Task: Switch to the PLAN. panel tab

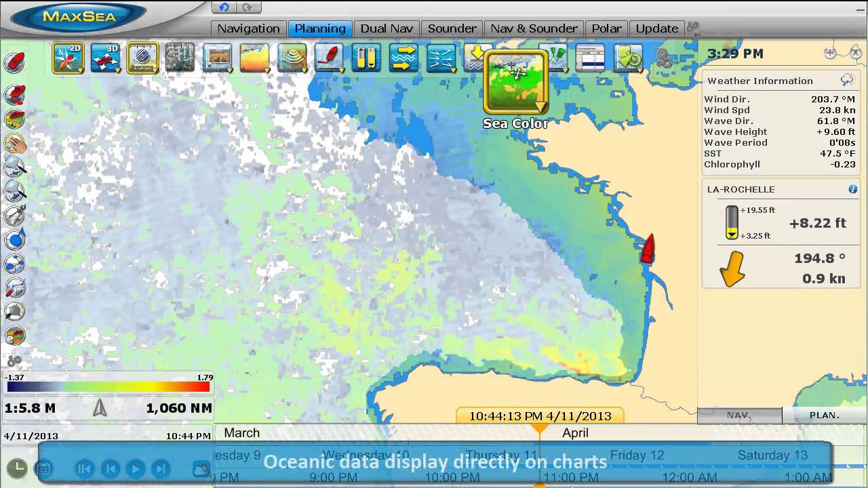Action: 825,415
